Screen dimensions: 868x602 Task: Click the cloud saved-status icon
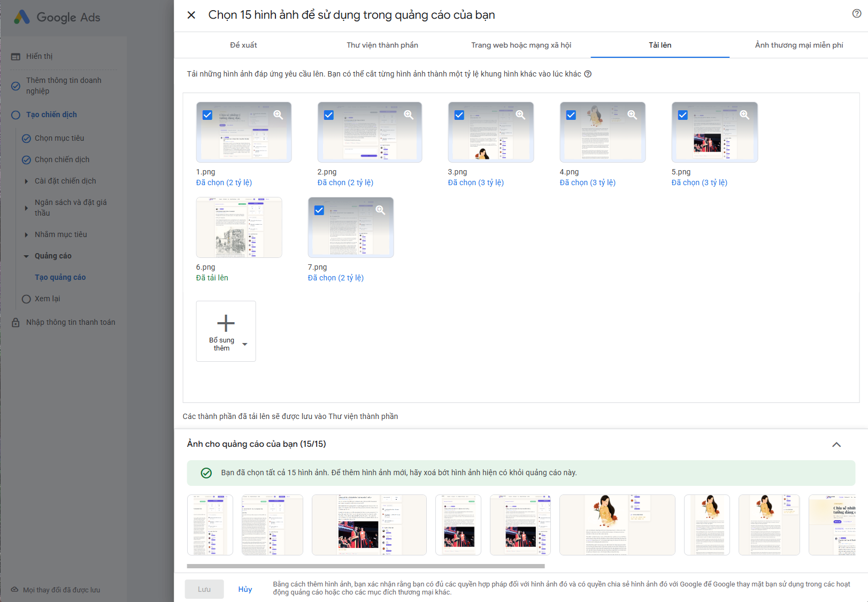pyautogui.click(x=14, y=590)
